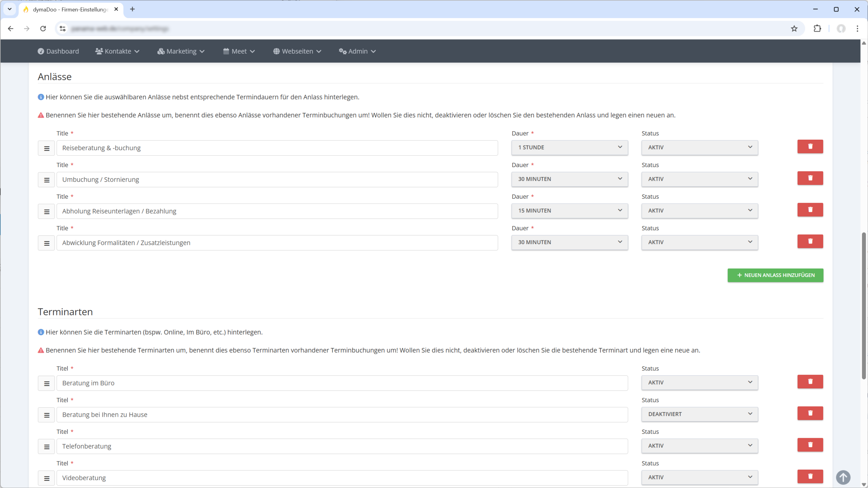
Task: Change DEAKTIVIERT status of Beratung bei Ihnen
Action: (x=699, y=414)
